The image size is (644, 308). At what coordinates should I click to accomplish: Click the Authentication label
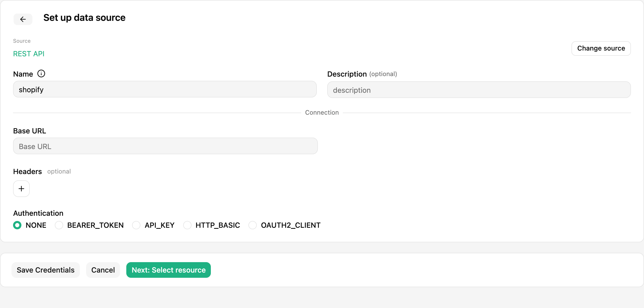38,213
